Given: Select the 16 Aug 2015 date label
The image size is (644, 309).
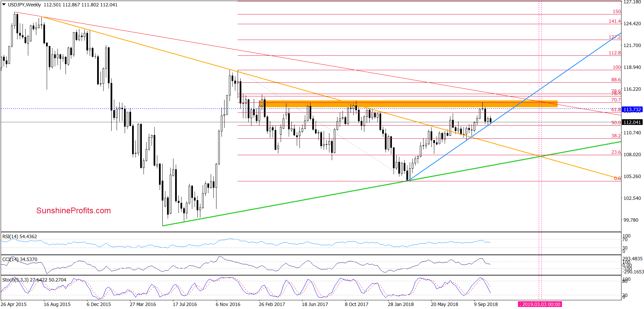Looking at the screenshot, I should [x=57, y=304].
